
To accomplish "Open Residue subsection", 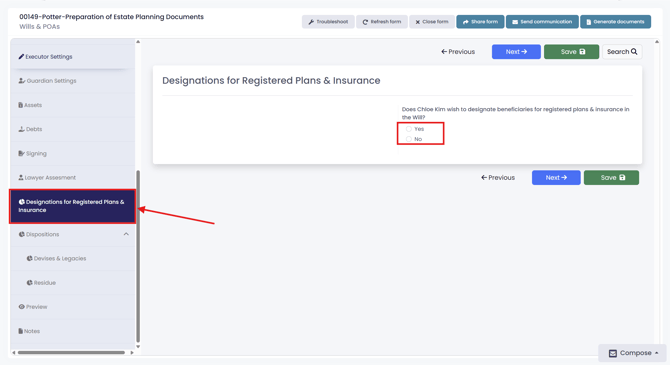I will click(x=72, y=283).
